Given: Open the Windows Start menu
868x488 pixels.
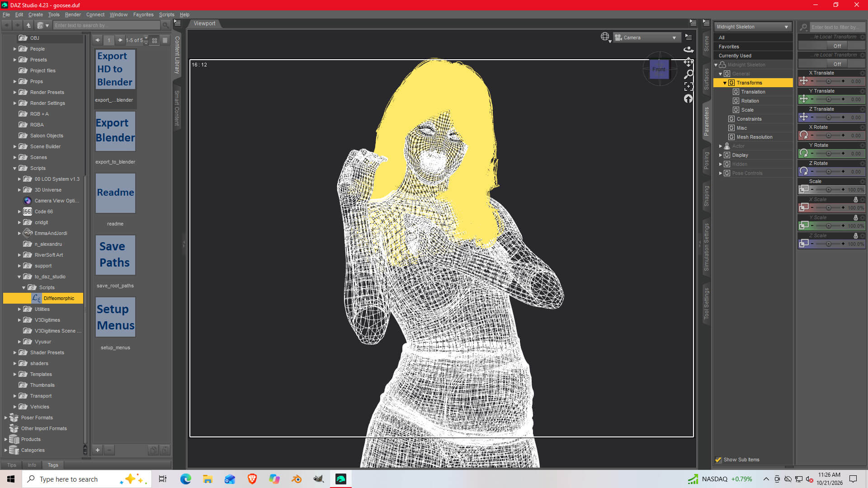Looking at the screenshot, I should pyautogui.click(x=11, y=479).
